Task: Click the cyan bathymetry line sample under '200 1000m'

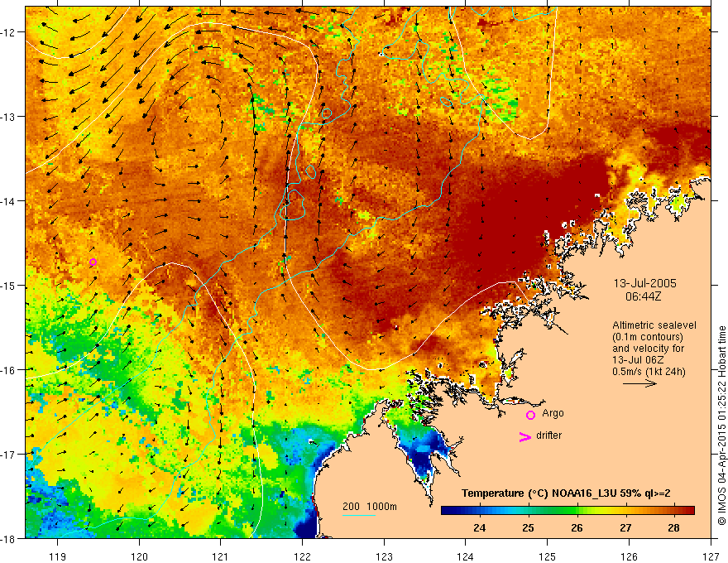Action: [359, 515]
